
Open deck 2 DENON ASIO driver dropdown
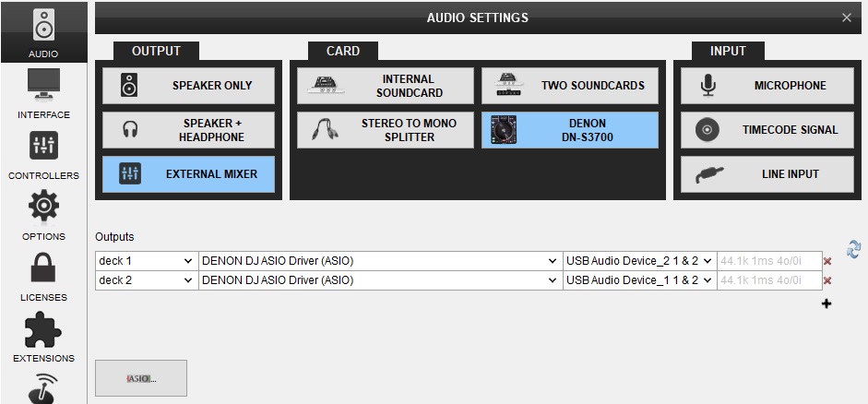point(380,280)
